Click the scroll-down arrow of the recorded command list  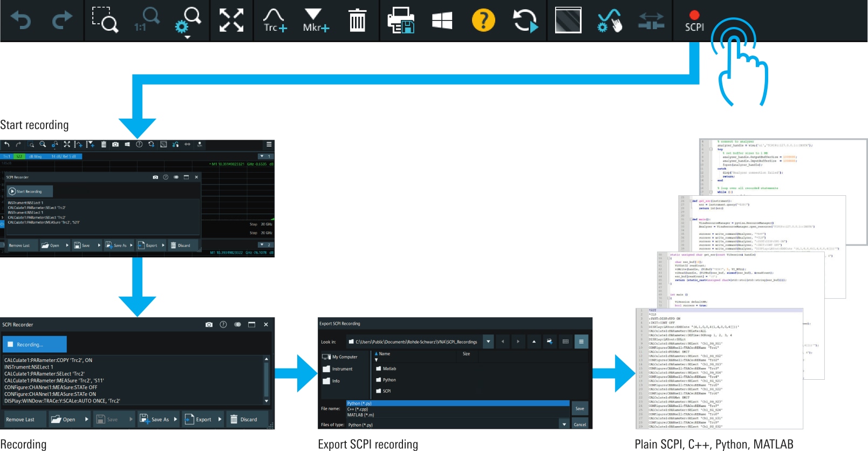tap(266, 401)
